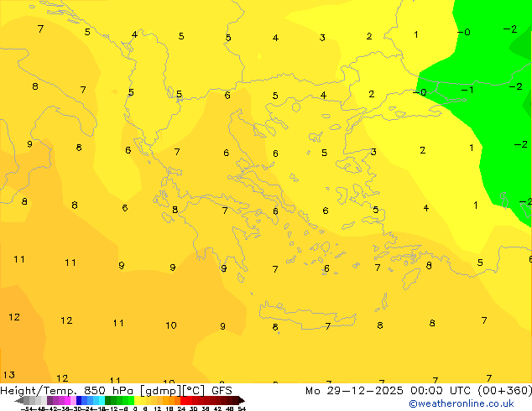532x411 pixels.
Task: Click the '24' label under the color scale
Action: [181, 409]
